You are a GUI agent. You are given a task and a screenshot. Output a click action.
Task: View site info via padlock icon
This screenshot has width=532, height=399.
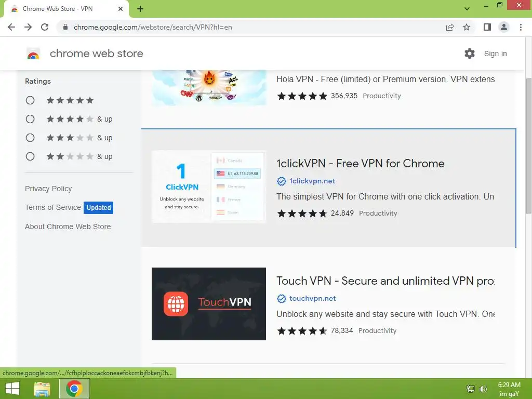(65, 27)
